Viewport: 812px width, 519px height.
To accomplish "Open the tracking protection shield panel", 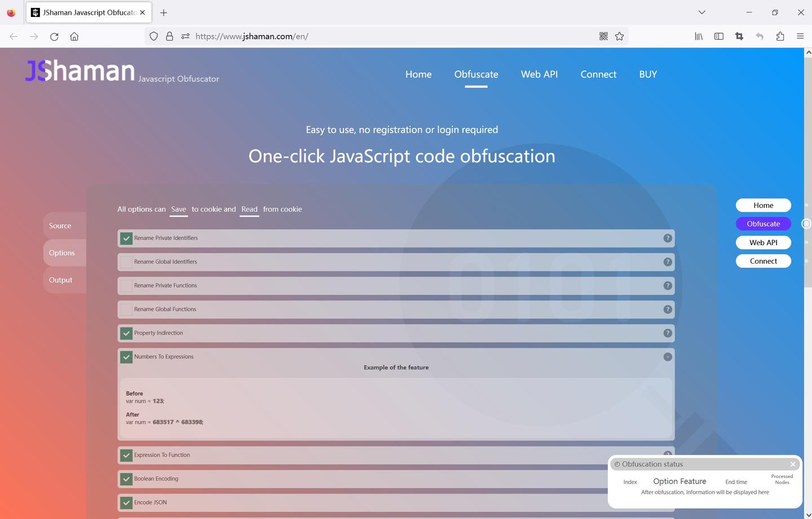I will [x=153, y=36].
